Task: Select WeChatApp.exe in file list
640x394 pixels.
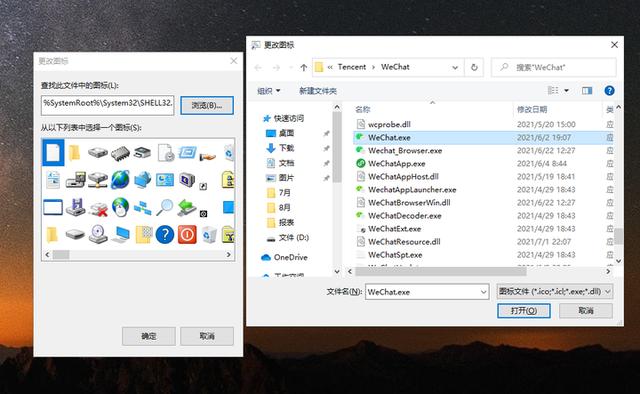Action: (x=396, y=164)
